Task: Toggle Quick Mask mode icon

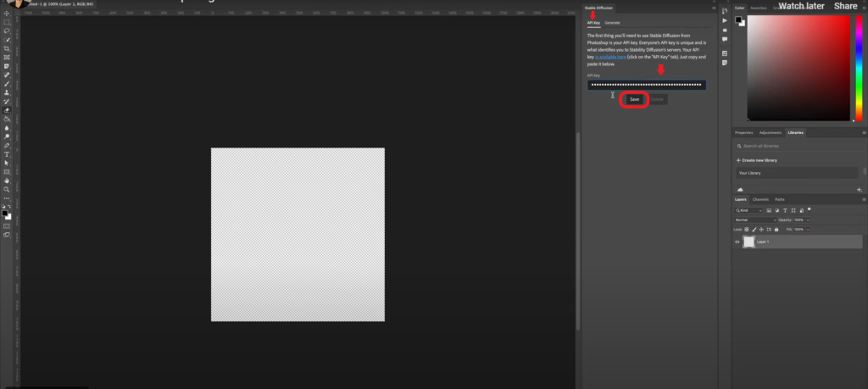Action: tap(7, 226)
